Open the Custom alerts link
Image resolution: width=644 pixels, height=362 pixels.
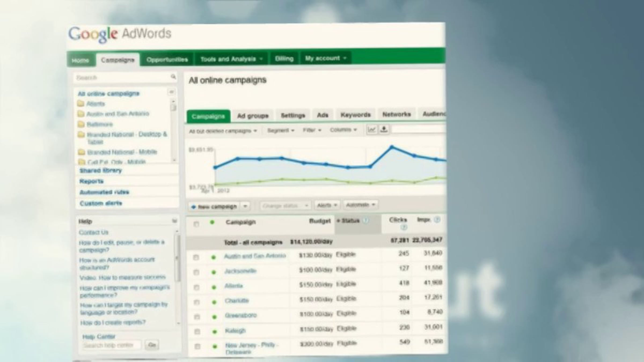click(101, 203)
